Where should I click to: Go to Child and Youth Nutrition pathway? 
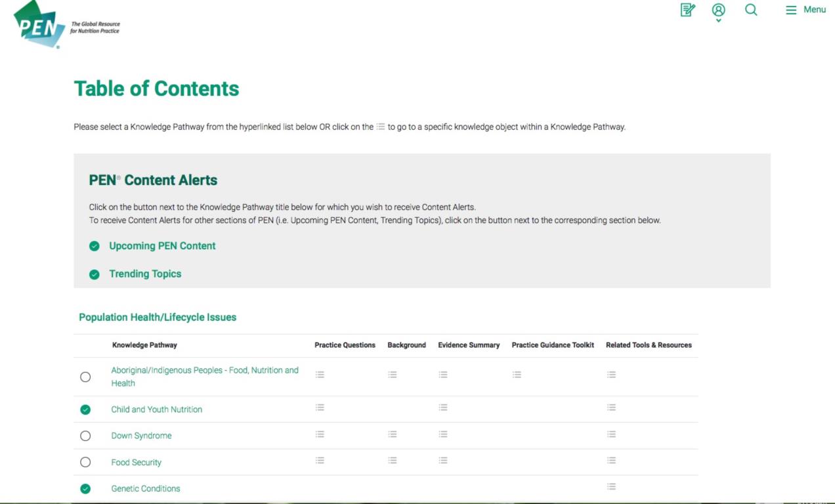[x=157, y=409]
